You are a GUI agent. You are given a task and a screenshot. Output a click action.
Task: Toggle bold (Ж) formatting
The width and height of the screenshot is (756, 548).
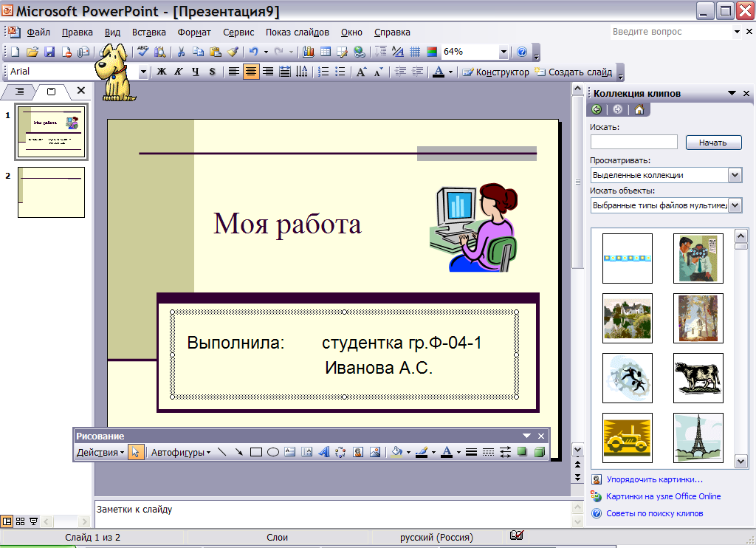point(162,72)
